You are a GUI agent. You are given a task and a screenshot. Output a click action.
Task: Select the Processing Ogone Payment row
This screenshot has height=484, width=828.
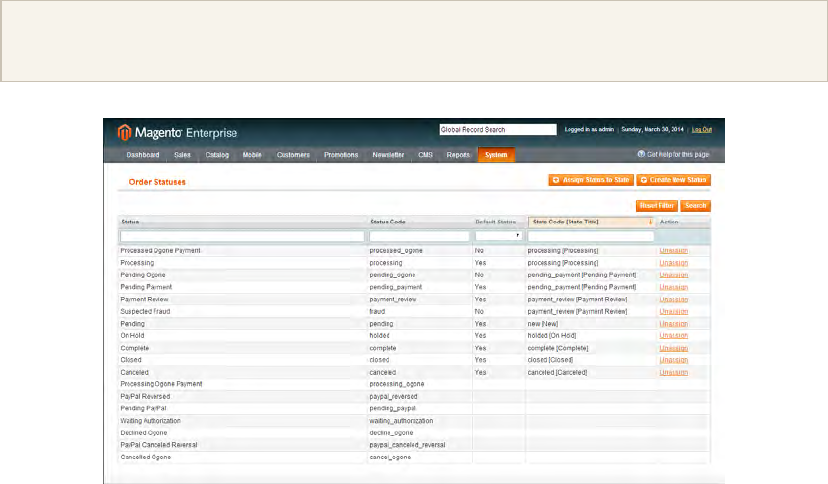coord(414,384)
